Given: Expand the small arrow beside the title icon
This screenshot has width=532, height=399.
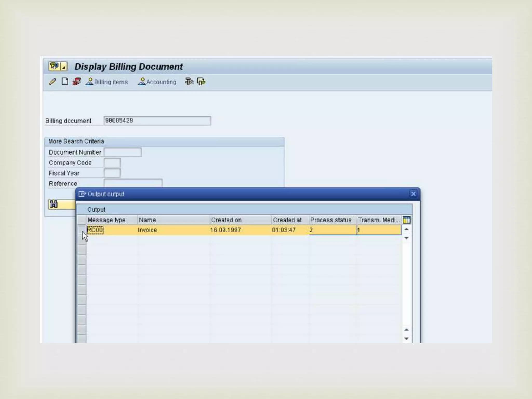Looking at the screenshot, I should 64,67.
